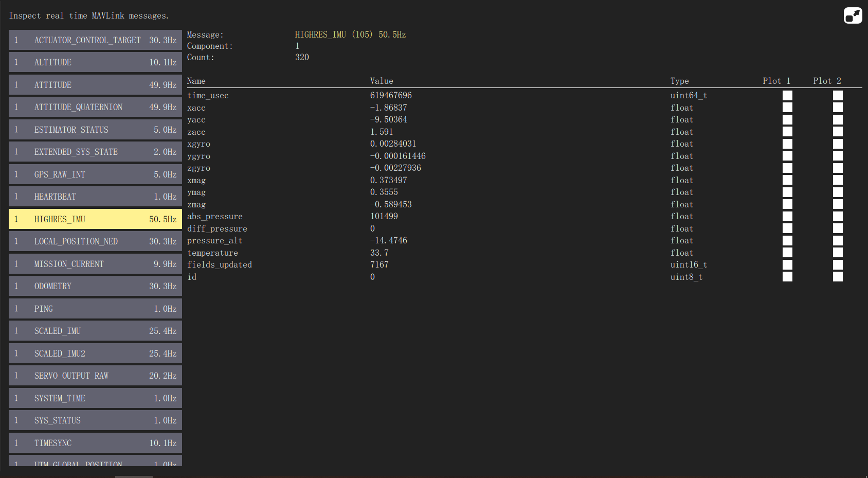Open LOCAL_POSITION_NED message
This screenshot has width=868, height=478.
pos(95,241)
